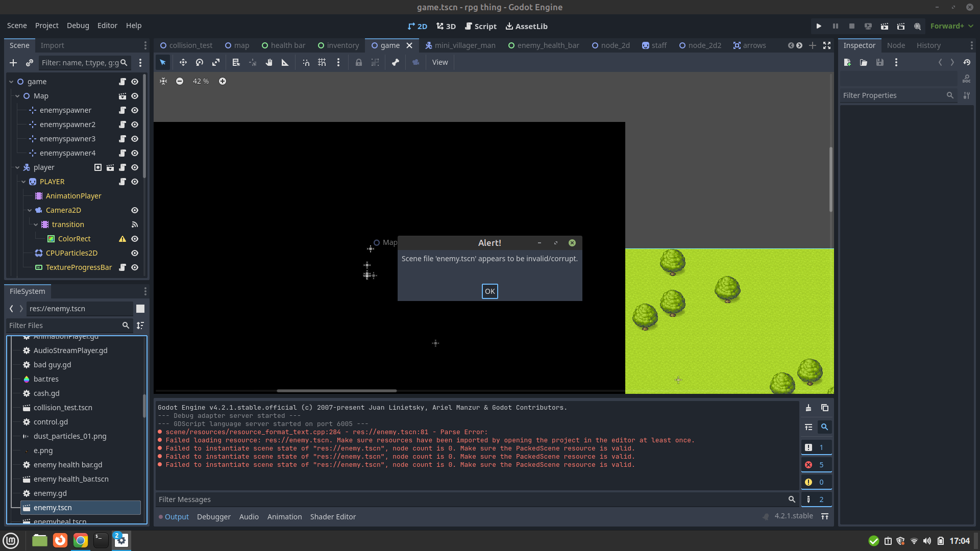Click the viewport vertical scrollbar
This screenshot has height=551, width=980.
[x=831, y=179]
